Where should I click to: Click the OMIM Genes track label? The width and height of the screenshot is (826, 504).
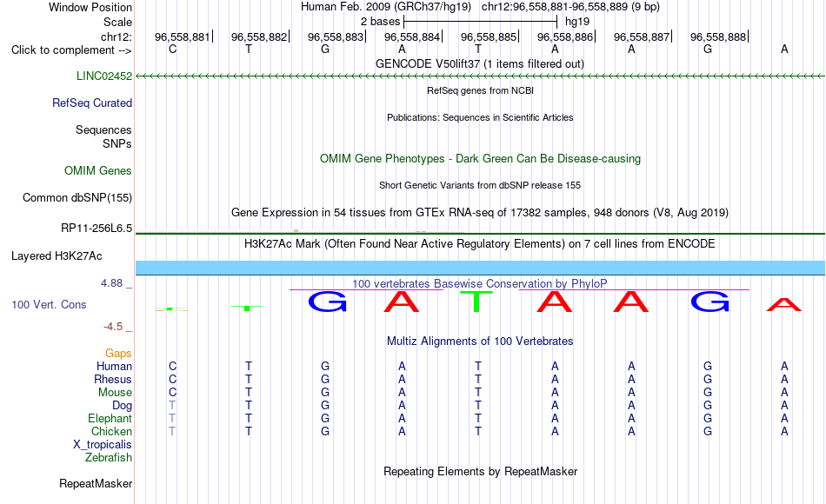[x=98, y=170]
